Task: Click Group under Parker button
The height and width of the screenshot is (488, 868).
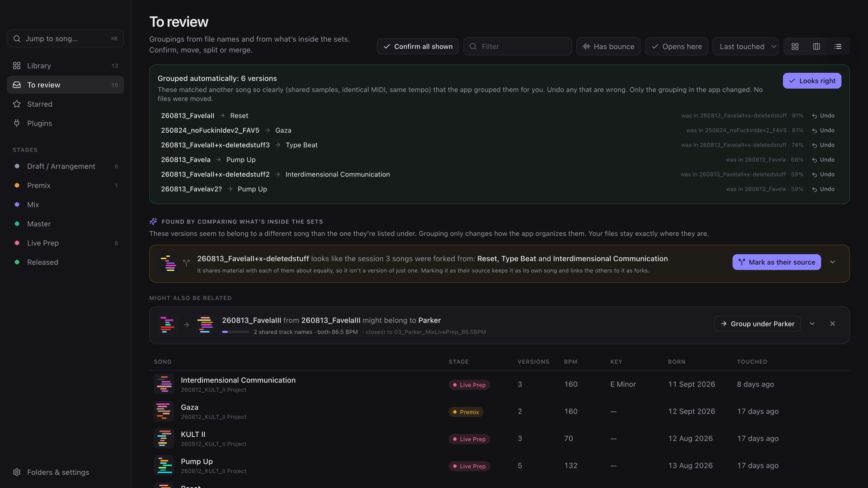Action: (757, 324)
